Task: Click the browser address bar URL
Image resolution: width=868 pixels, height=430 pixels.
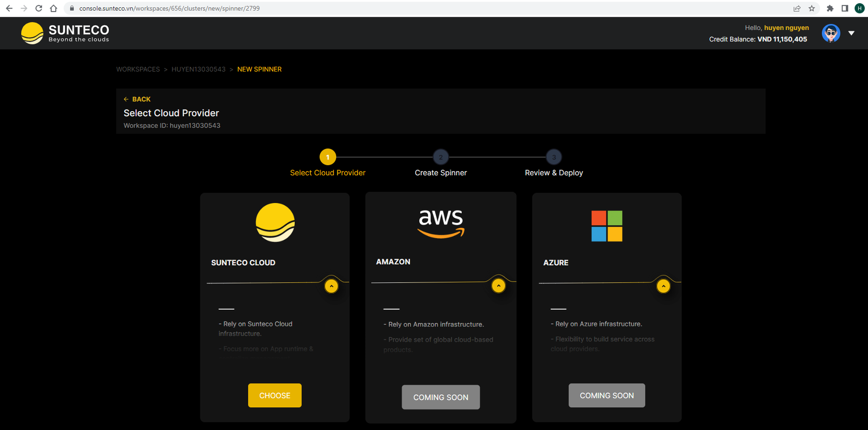Action: pyautogui.click(x=169, y=8)
